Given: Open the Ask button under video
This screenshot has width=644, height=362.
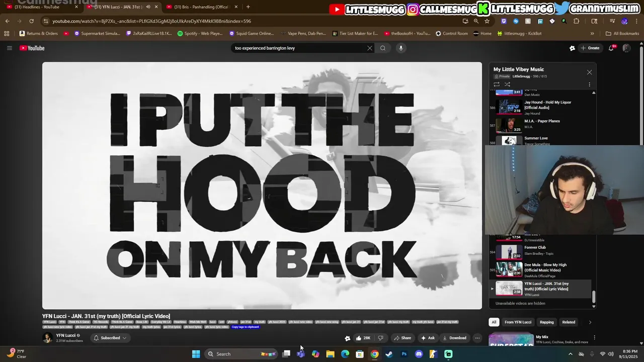Looking at the screenshot, I should [428, 338].
